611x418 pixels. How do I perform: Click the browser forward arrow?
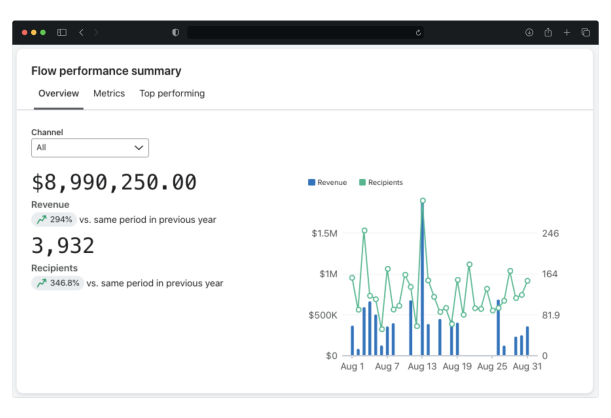pyautogui.click(x=96, y=32)
